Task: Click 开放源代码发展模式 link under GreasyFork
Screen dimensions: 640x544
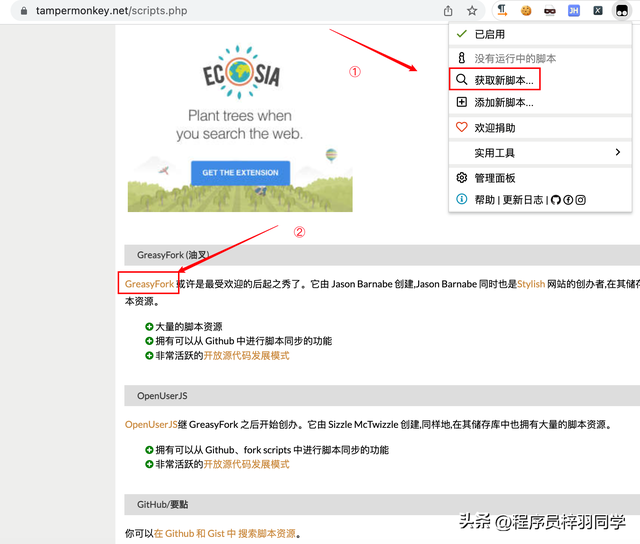Action: coord(247,355)
